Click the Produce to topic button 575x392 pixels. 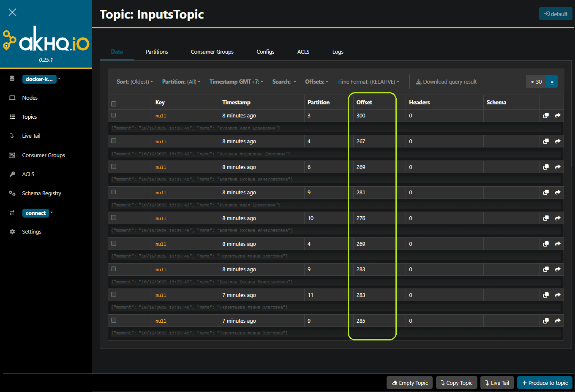coord(545,383)
